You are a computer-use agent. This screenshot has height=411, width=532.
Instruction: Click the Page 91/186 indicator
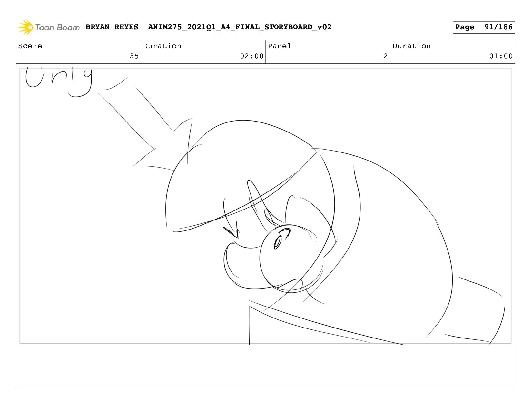[484, 27]
